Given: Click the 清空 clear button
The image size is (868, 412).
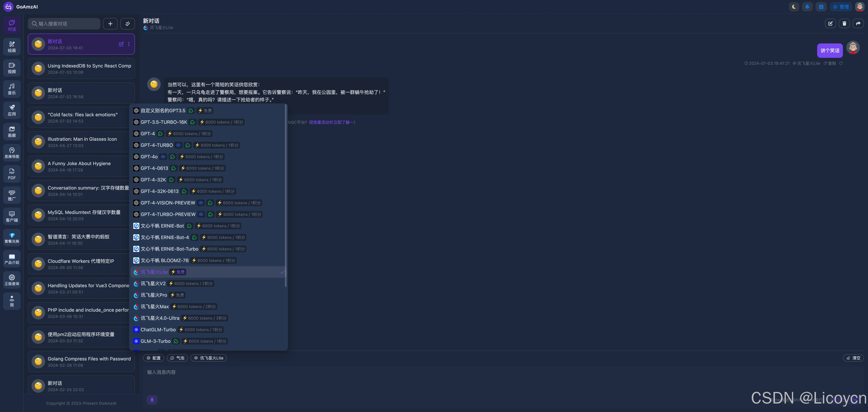Looking at the screenshot, I should click(x=853, y=358).
